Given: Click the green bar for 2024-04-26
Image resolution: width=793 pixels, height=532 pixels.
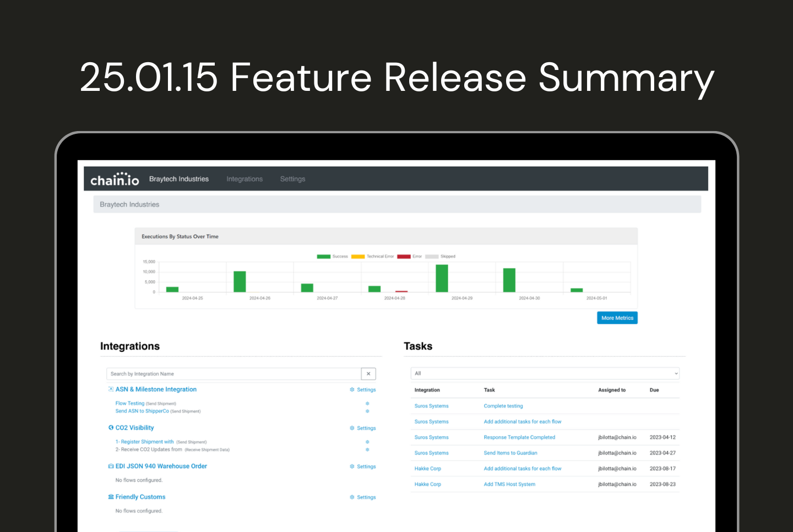Looking at the screenshot, I should pyautogui.click(x=240, y=282).
